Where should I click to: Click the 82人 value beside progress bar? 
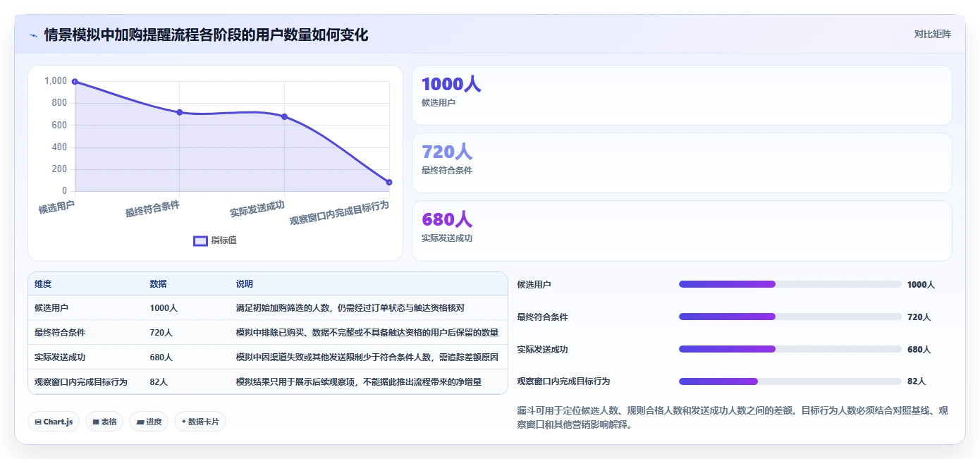coord(917,381)
